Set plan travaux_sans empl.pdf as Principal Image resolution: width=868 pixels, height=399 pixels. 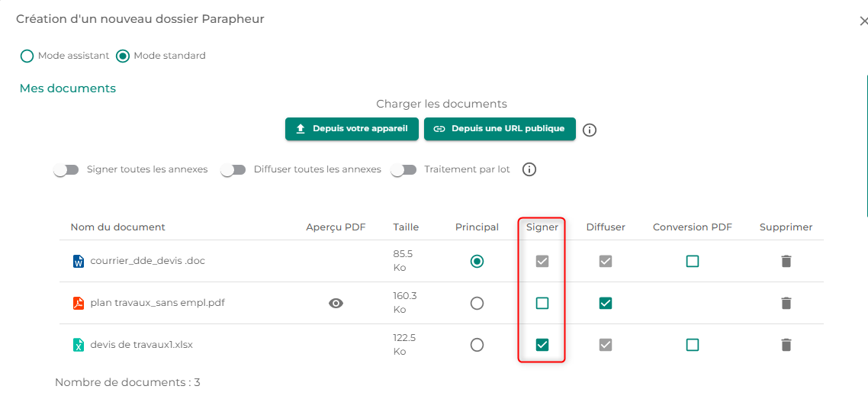click(477, 303)
